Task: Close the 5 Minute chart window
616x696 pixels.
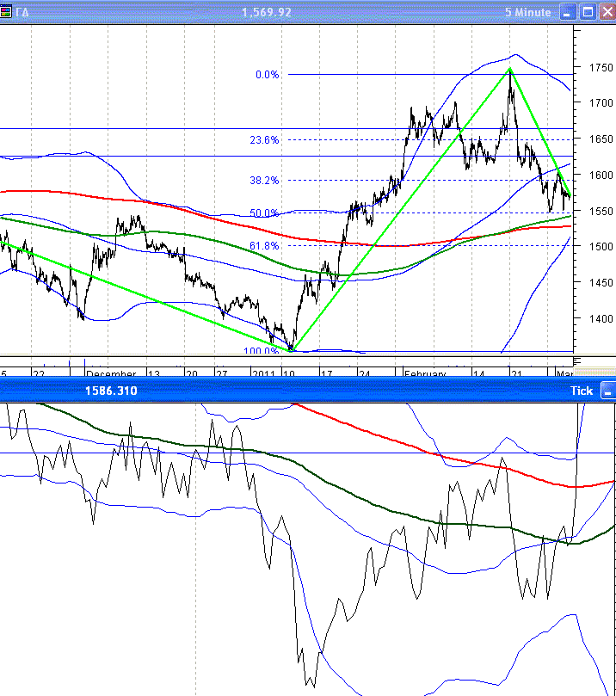Action: pyautogui.click(x=607, y=12)
